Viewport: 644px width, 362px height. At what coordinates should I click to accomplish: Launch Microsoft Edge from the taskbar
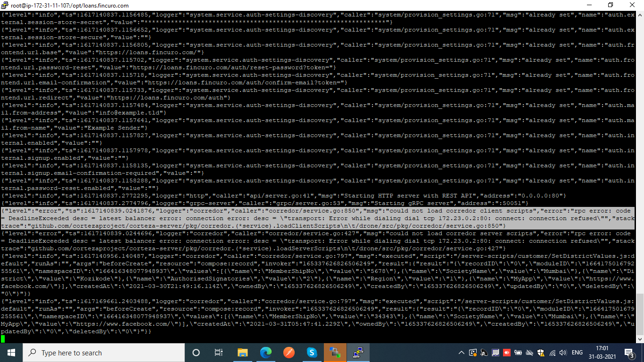pos(265,353)
